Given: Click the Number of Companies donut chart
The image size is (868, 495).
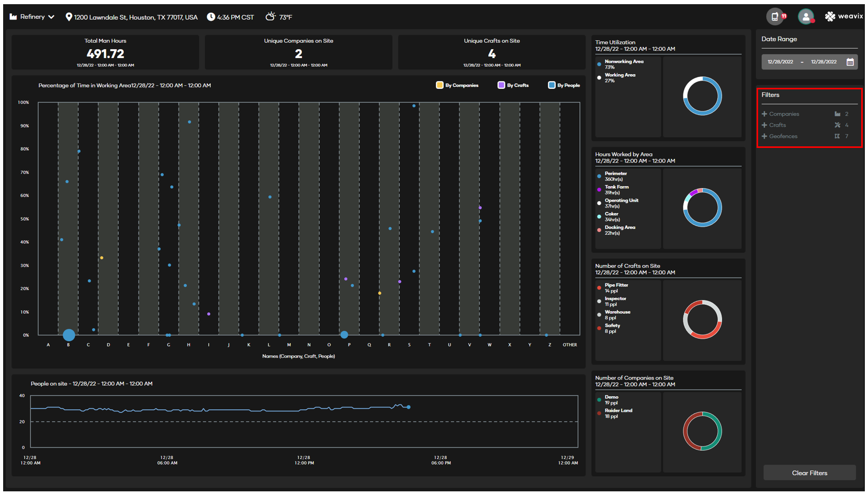Looking at the screenshot, I should coord(702,431).
